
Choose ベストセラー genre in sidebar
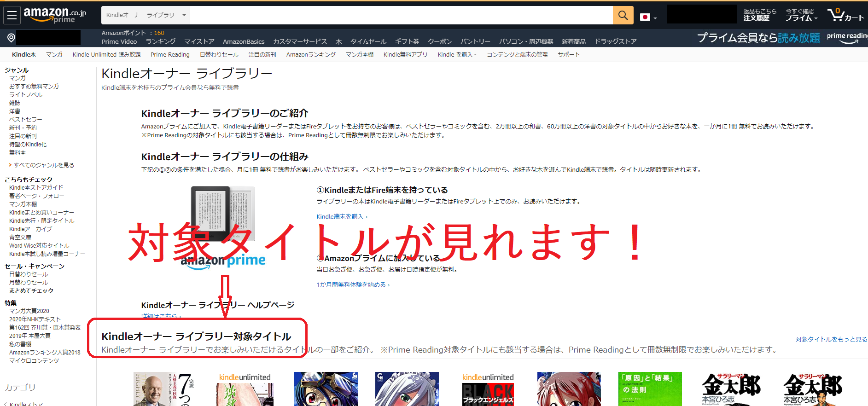26,120
